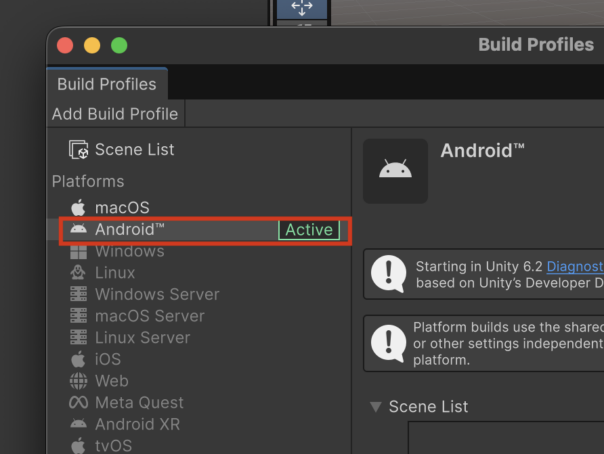Click the Web globe platform icon

pos(78,381)
